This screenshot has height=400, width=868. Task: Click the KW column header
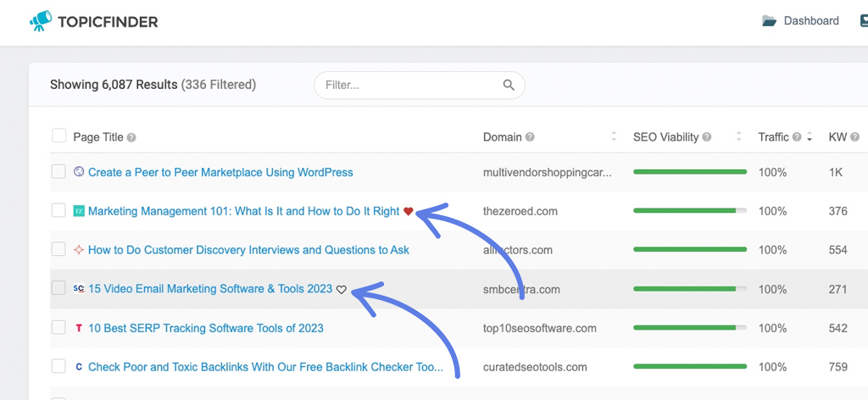[837, 137]
